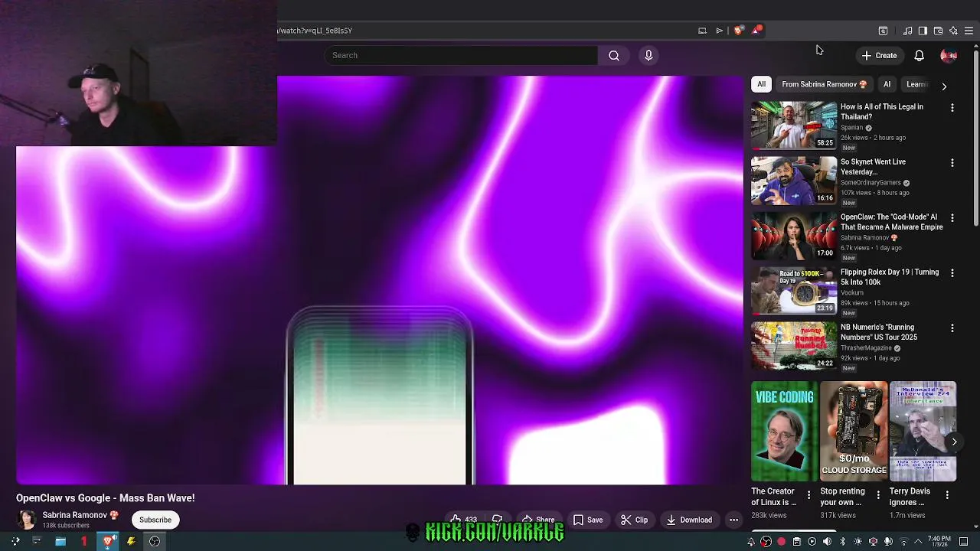The image size is (980, 551).
Task: Click the Bluetooth tray icon
Action: click(x=842, y=542)
